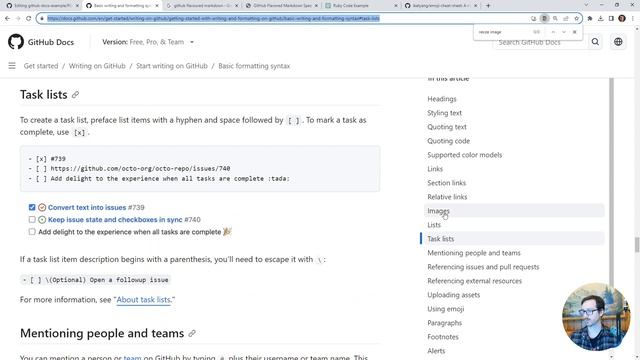Jump to Supported color models section
The image size is (640, 360).
click(464, 155)
